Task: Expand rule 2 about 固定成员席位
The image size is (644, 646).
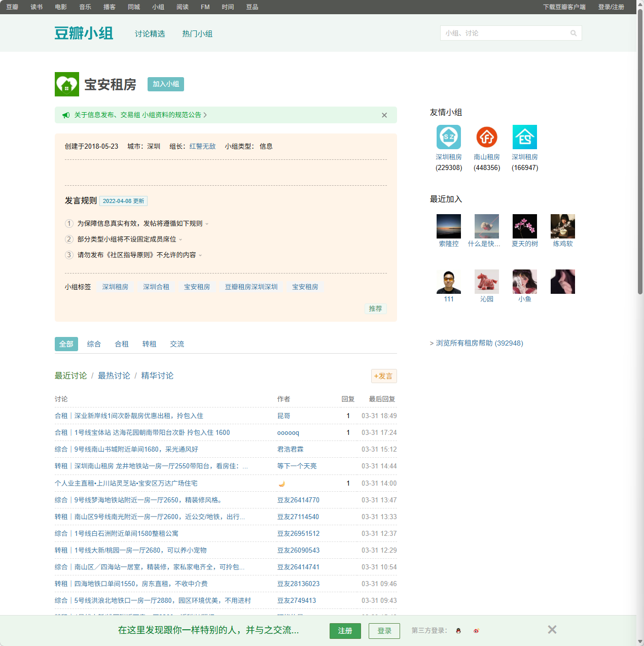Action: pos(181,240)
